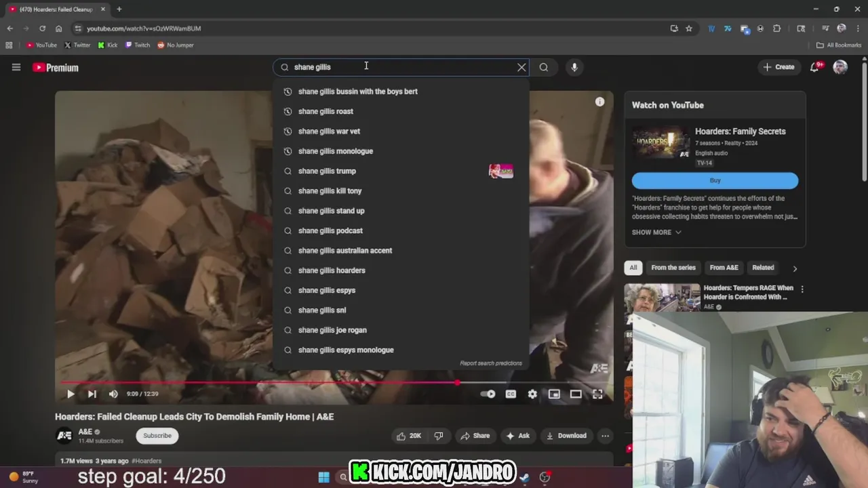Submit search with the magnifier button
Screen dimensions: 868x488
[x=544, y=67]
